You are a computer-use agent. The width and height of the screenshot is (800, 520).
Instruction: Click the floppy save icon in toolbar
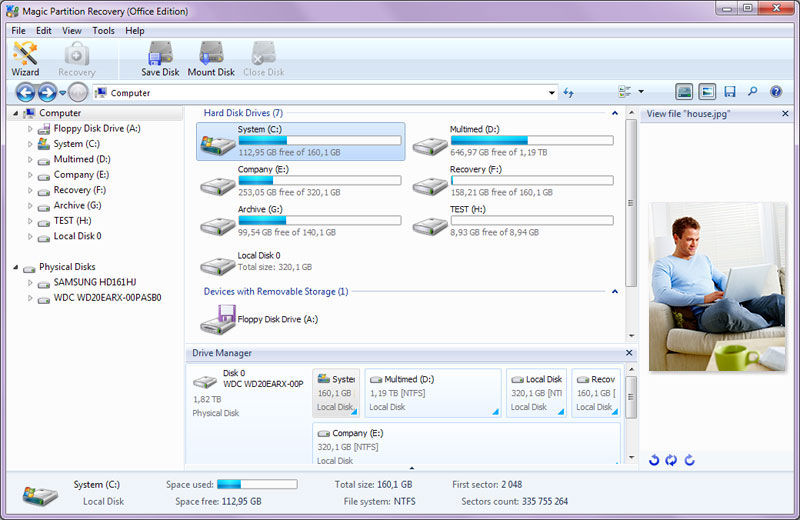click(730, 92)
